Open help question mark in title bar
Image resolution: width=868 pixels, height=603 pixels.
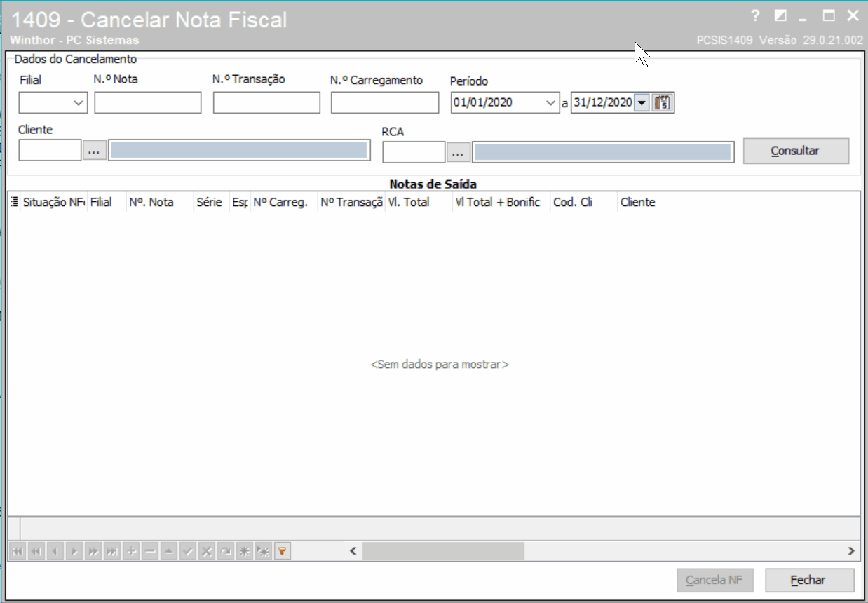(755, 15)
